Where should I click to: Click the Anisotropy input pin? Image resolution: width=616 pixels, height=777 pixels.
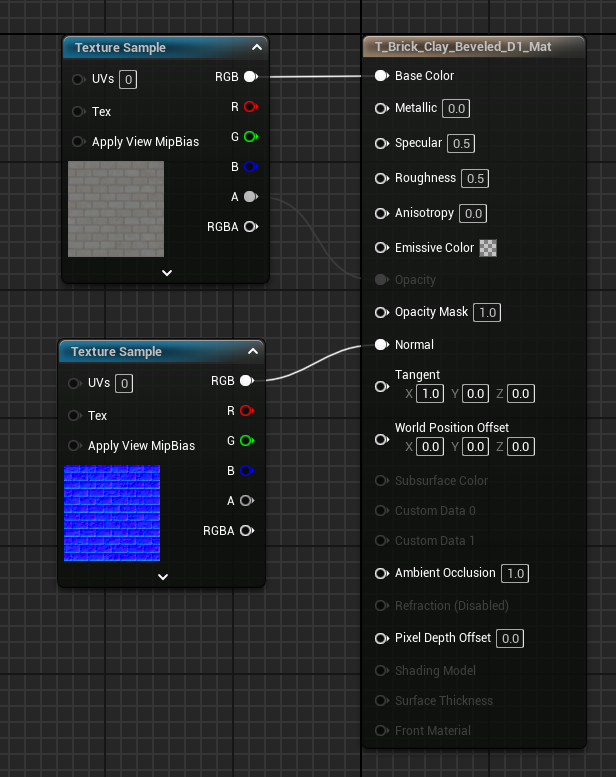point(382,213)
